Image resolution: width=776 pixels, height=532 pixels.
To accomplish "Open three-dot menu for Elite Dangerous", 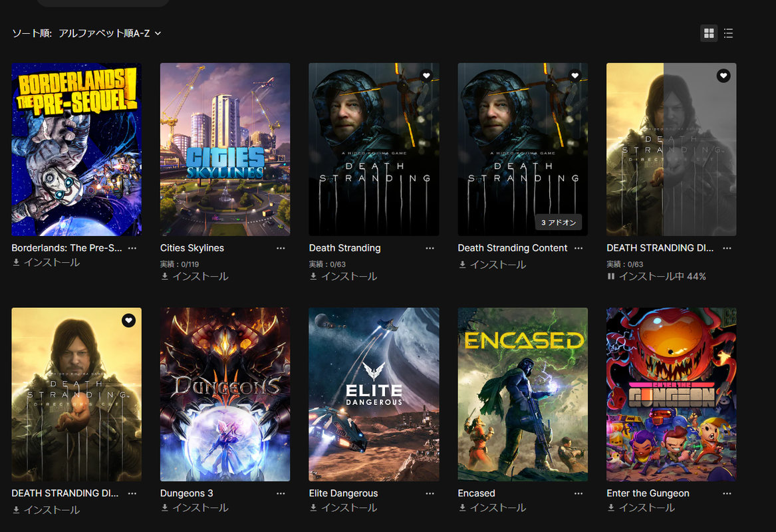I will point(430,493).
